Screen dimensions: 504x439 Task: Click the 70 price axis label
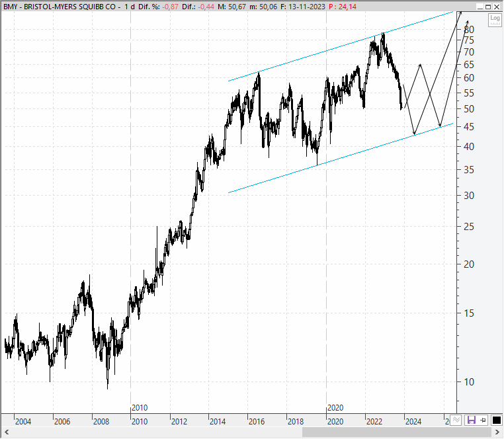pos(469,52)
